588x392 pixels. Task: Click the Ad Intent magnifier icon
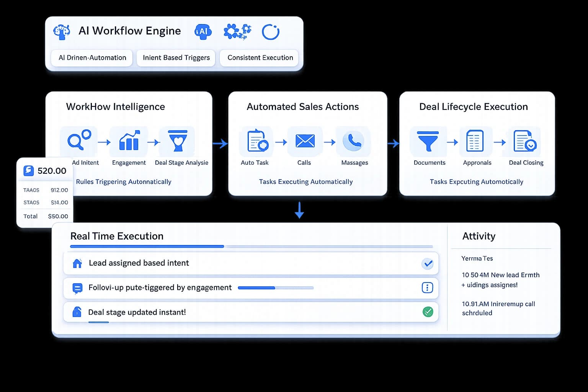click(x=79, y=140)
